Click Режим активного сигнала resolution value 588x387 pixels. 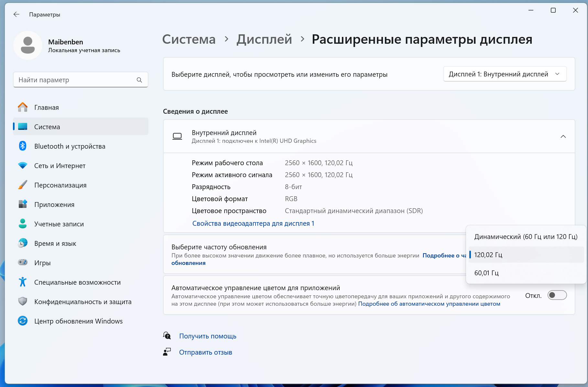(319, 175)
